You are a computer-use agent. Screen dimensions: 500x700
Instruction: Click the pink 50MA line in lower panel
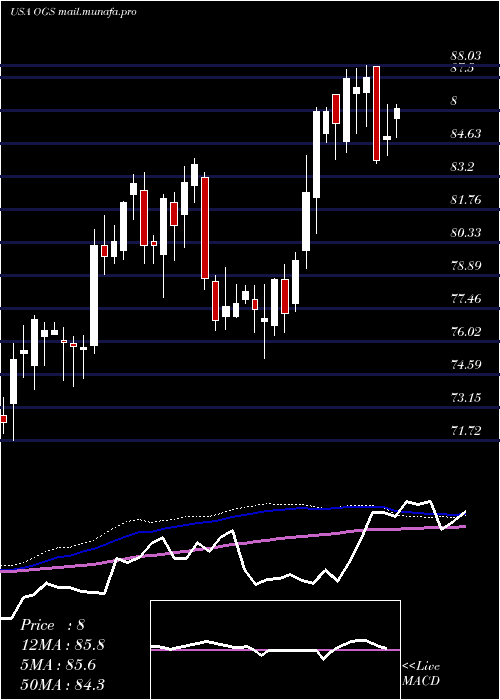[x=232, y=546]
